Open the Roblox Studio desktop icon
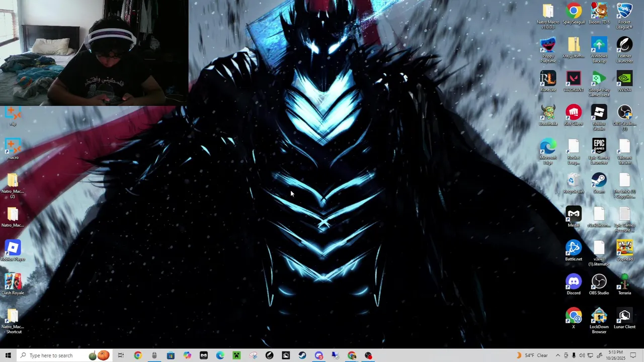This screenshot has width=644, height=362. (599, 118)
